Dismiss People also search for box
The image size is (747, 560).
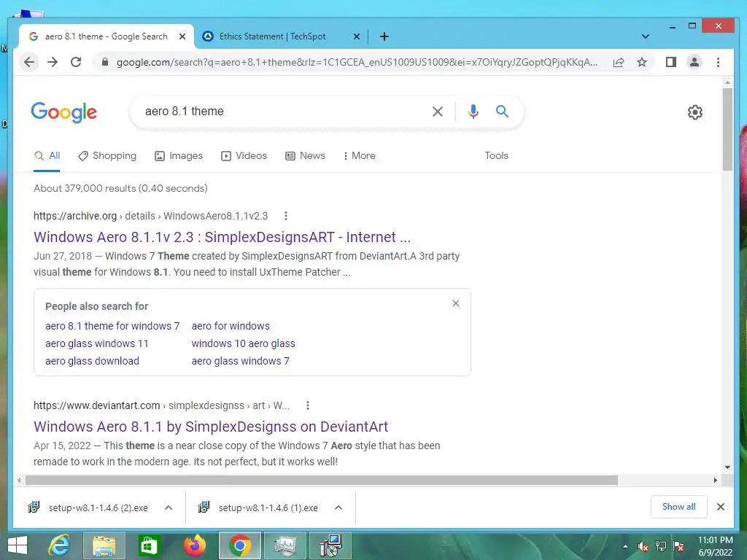pos(456,304)
